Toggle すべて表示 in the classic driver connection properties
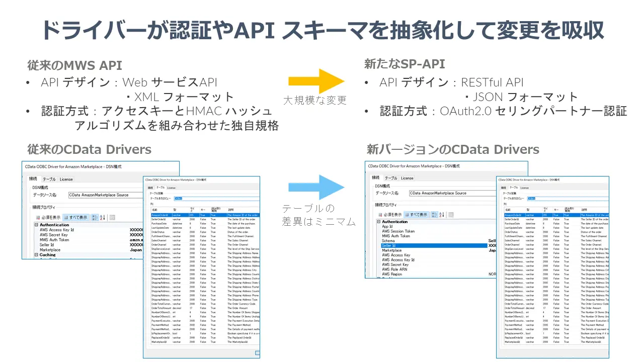Image resolution: width=644 pixels, height=362 pixels. click(x=75, y=217)
